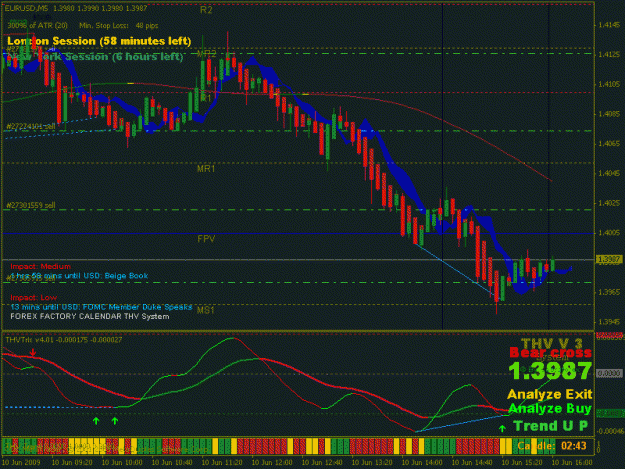Viewport: 625px width, 469px height.
Task: Click the R2 pivot level label
Action: pyautogui.click(x=206, y=10)
